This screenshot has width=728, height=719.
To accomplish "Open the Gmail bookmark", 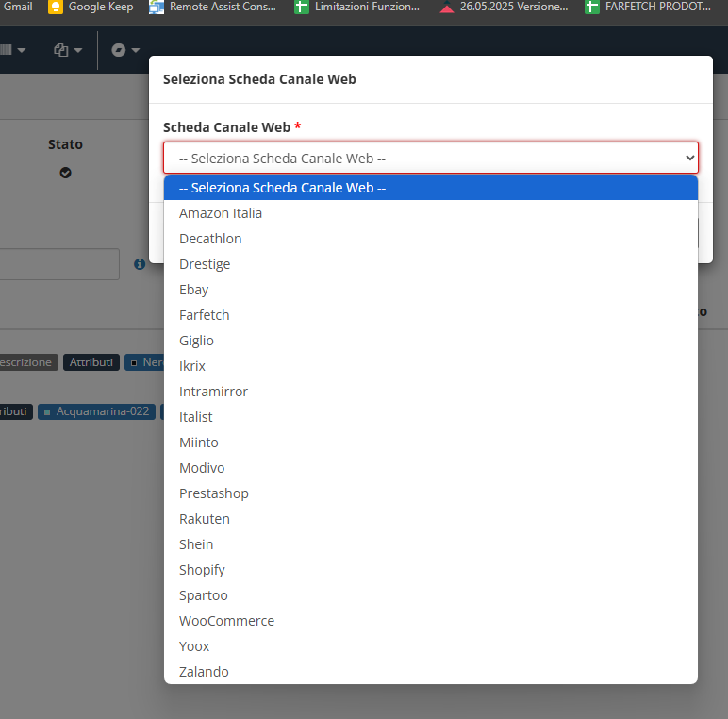I will (x=18, y=7).
